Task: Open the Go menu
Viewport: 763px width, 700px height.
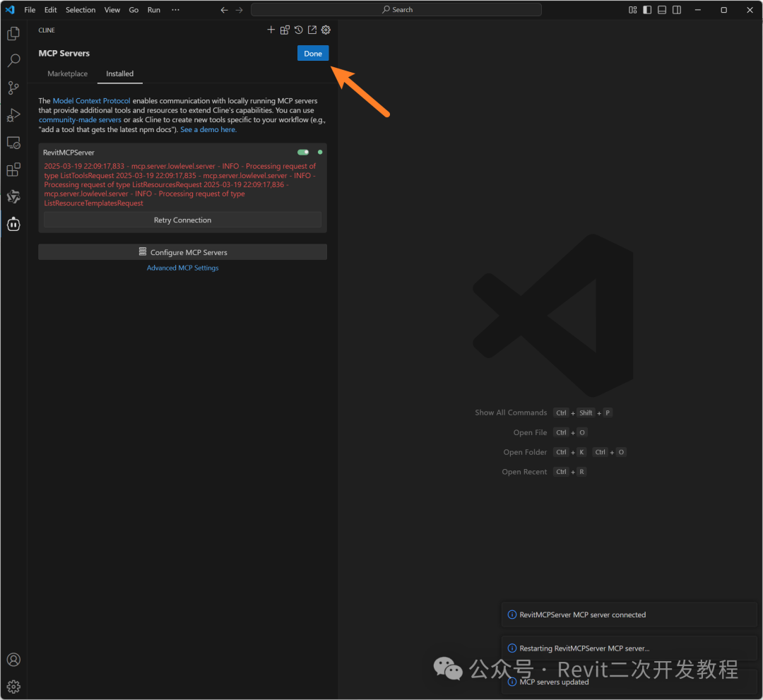Action: pyautogui.click(x=134, y=10)
